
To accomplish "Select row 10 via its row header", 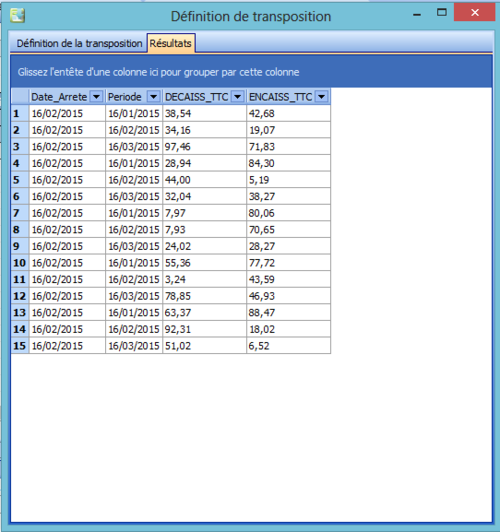I will 20,263.
